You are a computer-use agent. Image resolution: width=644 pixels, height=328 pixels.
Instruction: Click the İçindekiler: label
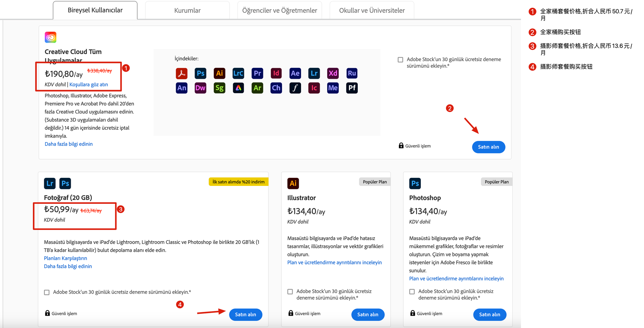(x=187, y=59)
